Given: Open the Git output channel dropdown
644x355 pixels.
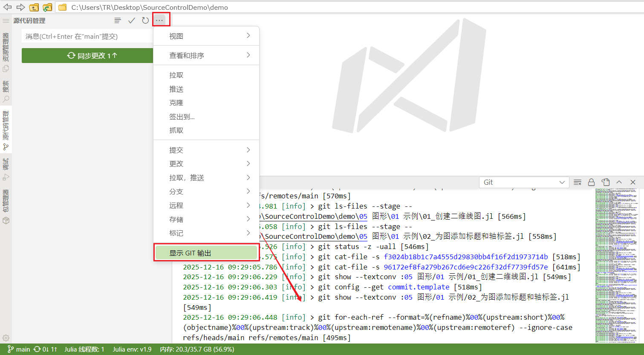Looking at the screenshot, I should (524, 182).
